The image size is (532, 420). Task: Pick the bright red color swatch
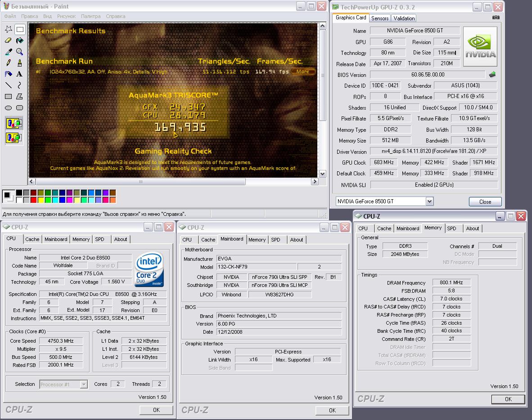(x=34, y=200)
